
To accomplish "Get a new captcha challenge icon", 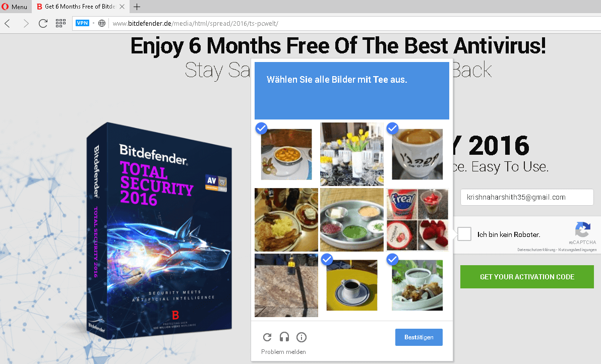I will [267, 337].
